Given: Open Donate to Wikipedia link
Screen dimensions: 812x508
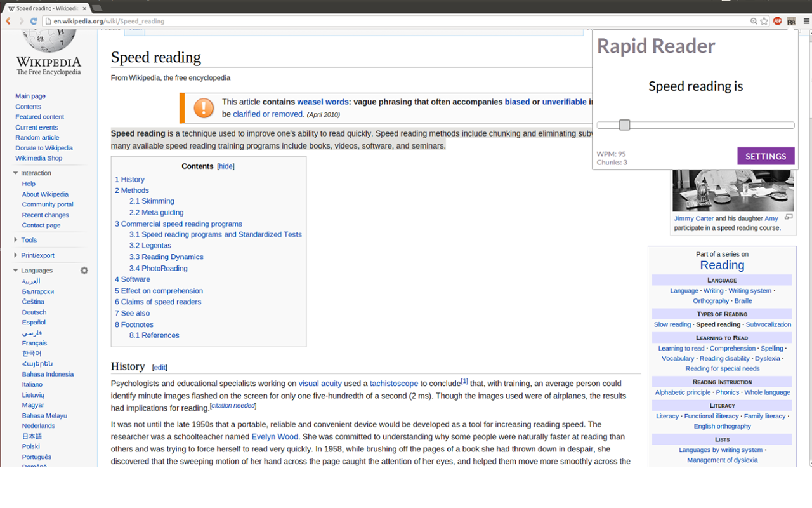Looking at the screenshot, I should click(x=44, y=148).
